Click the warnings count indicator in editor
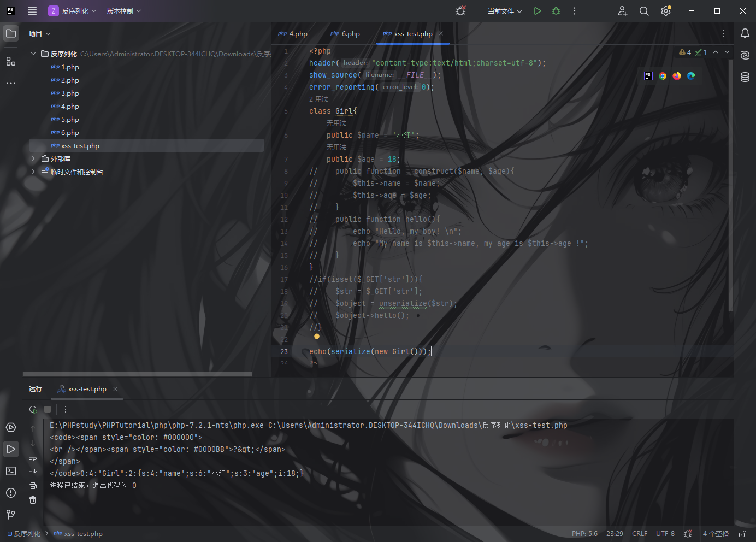Viewport: 756px width, 542px height. click(685, 52)
